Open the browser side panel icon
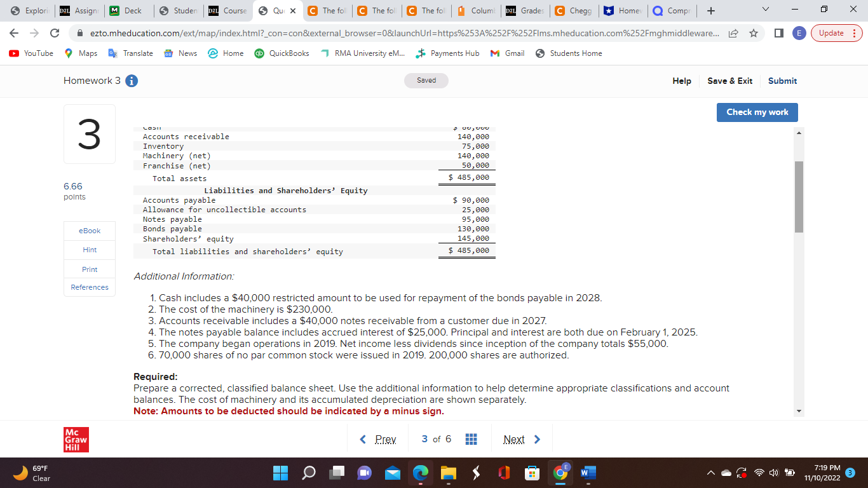Viewport: 868px width, 488px height. point(778,33)
